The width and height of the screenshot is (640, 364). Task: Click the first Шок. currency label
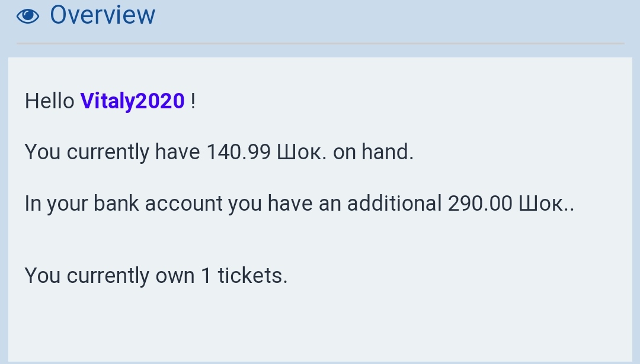tap(302, 153)
